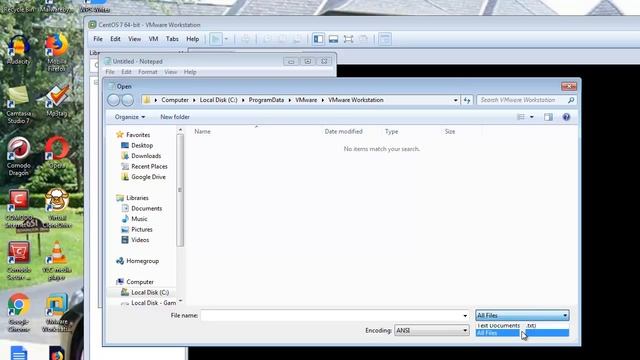Click the Back button in the Open dialog
Image resolution: width=640 pixels, height=360 pixels.
click(x=113, y=100)
